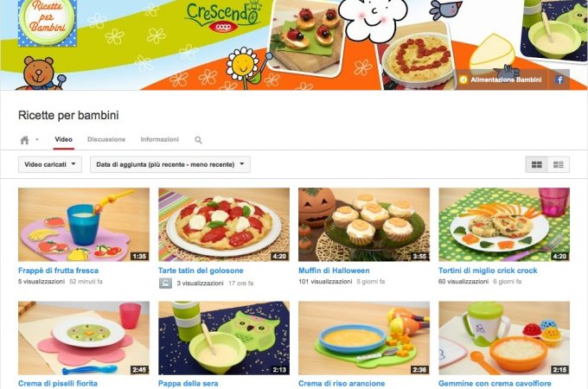Viewport: 588px width, 389px height.
Task: Switch to grid view layout
Action: click(537, 164)
